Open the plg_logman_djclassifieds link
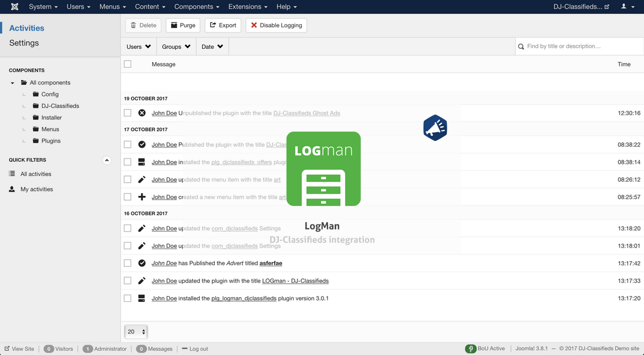This screenshot has height=355, width=644. [x=244, y=298]
